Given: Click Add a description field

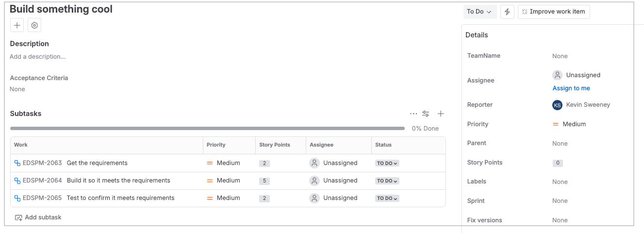Looking at the screenshot, I should point(38,57).
